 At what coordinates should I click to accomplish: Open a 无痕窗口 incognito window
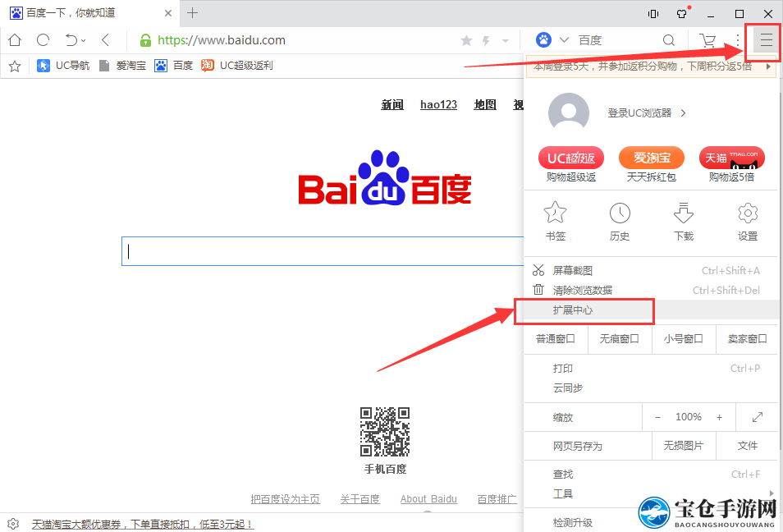(620, 339)
